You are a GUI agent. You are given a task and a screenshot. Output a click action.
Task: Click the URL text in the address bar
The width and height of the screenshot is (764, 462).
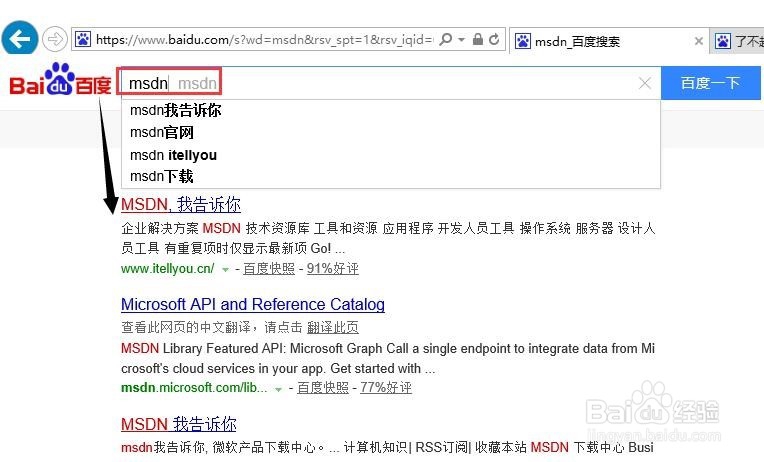(264, 39)
